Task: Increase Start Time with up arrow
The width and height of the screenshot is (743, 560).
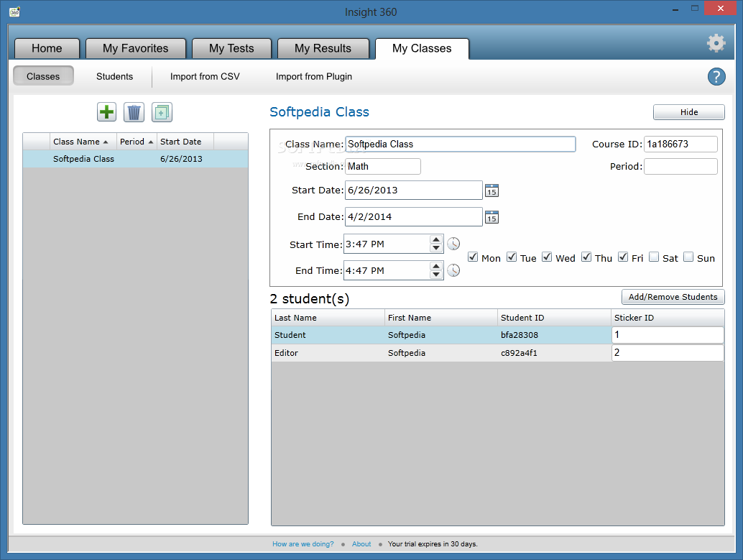Action: pos(436,239)
